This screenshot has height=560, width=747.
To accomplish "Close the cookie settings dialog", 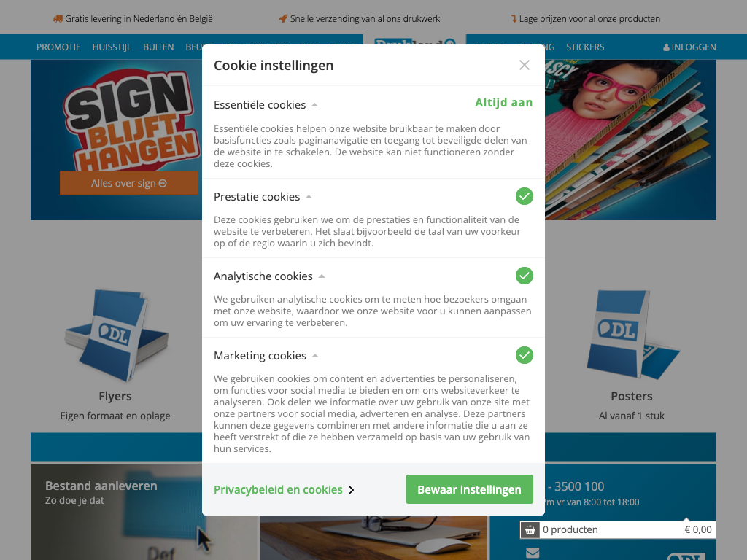I will coord(524,65).
